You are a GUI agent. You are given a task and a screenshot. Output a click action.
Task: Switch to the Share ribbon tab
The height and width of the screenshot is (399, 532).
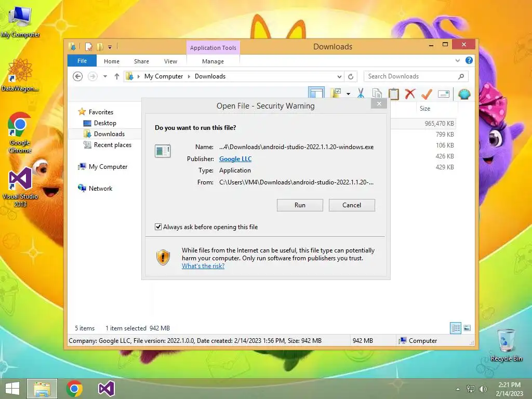[141, 61]
